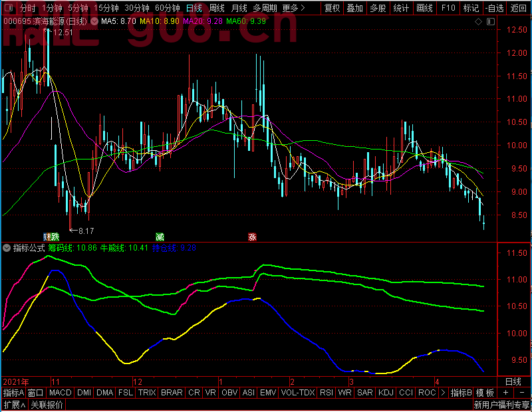Select the 60分钟 period
The image size is (532, 412).
[x=168, y=8]
